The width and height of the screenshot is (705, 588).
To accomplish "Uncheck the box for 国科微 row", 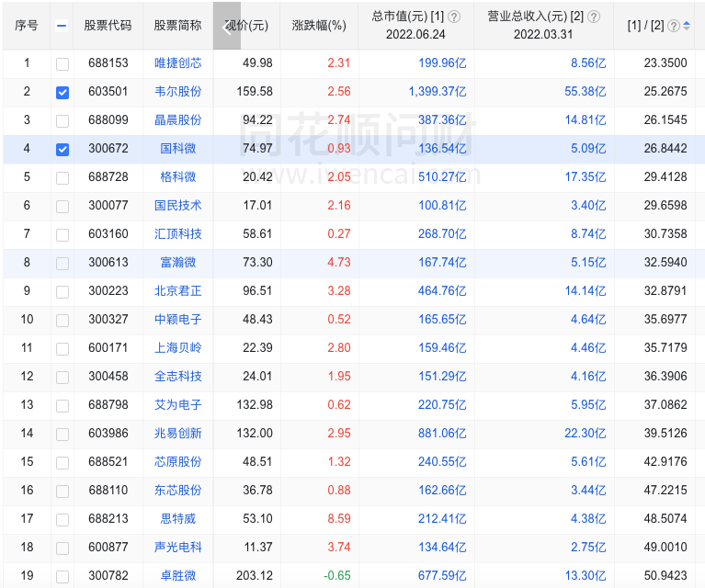I will (63, 149).
